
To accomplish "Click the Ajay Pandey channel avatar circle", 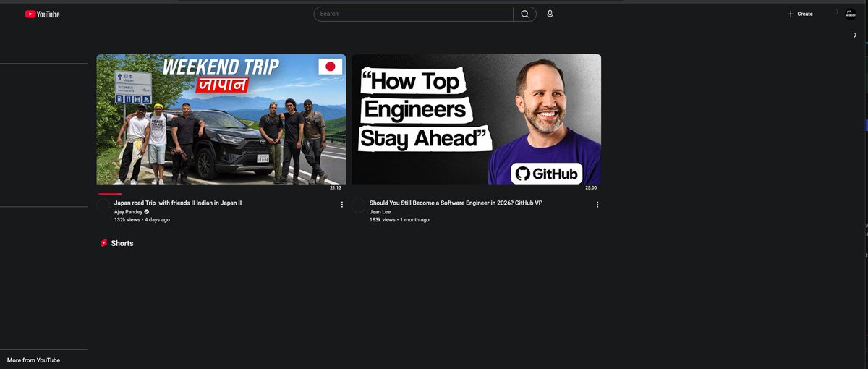I will (103, 205).
